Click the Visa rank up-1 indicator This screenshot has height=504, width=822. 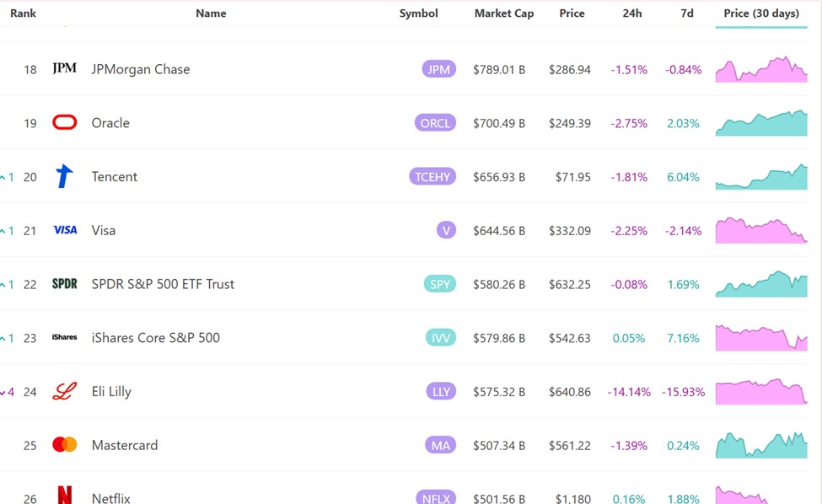[x=8, y=231]
